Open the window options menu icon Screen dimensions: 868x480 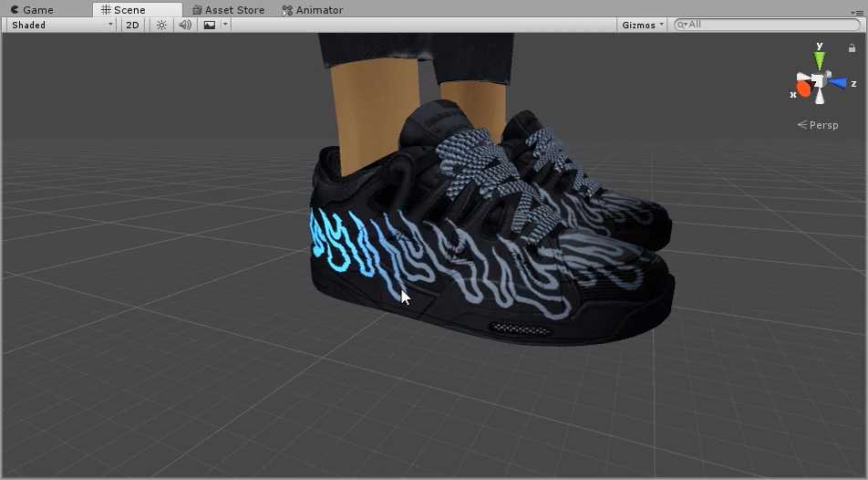pyautogui.click(x=855, y=12)
